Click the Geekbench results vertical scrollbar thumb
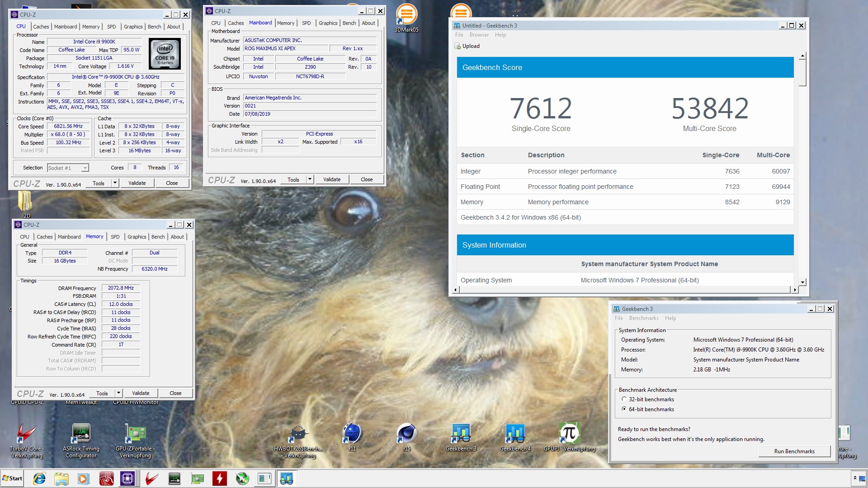 (802, 72)
